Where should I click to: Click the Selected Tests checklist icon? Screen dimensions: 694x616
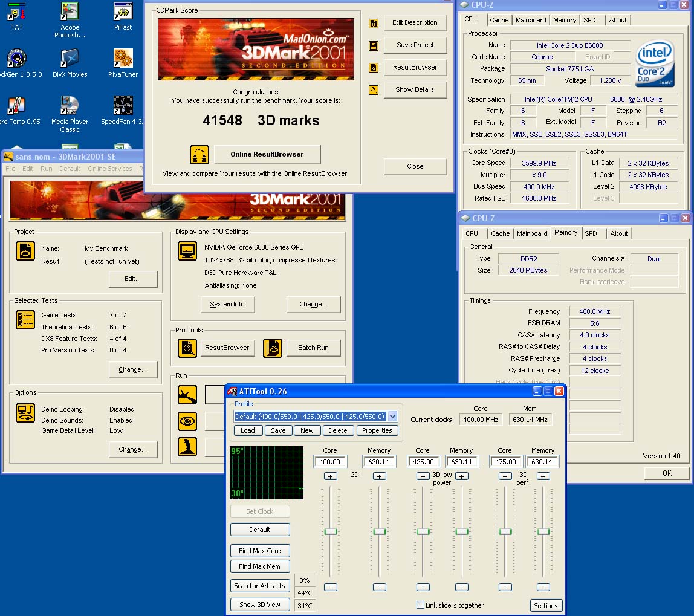click(25, 320)
